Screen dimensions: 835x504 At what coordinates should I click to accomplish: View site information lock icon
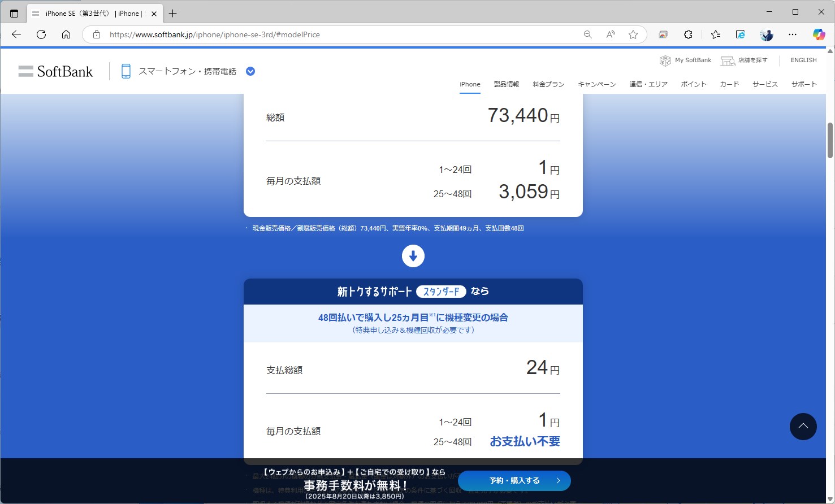click(x=97, y=34)
